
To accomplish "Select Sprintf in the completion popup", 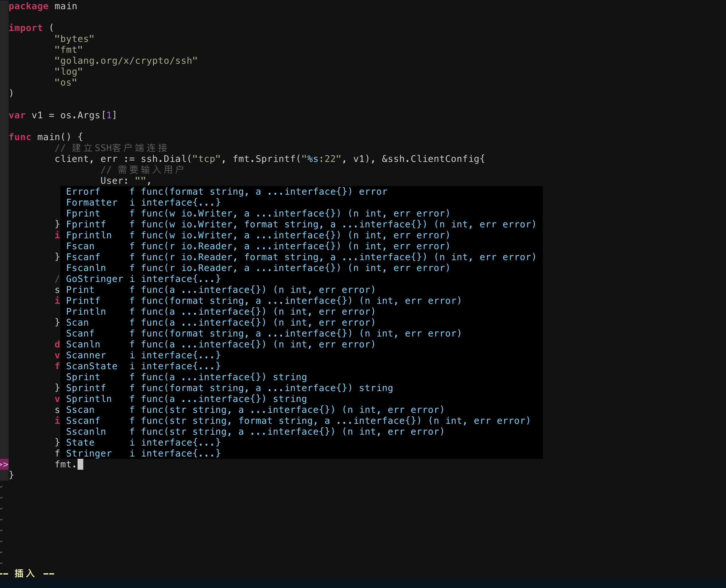I will click(x=302, y=388).
